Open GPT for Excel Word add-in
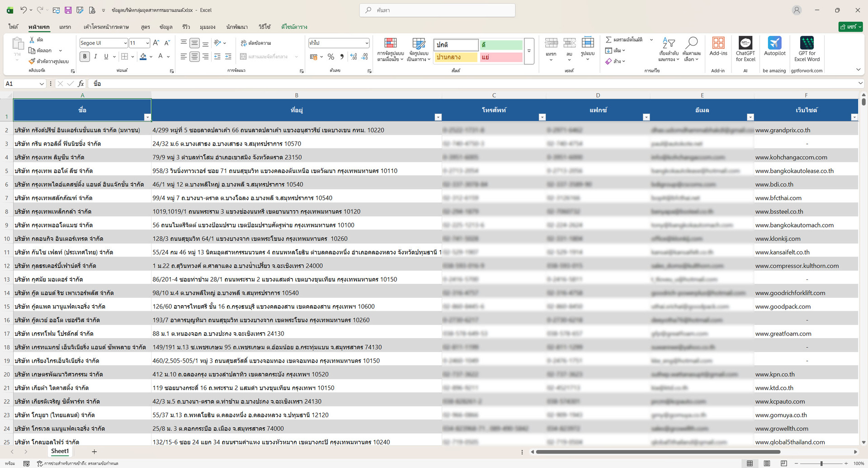868x468 pixels. (807, 49)
